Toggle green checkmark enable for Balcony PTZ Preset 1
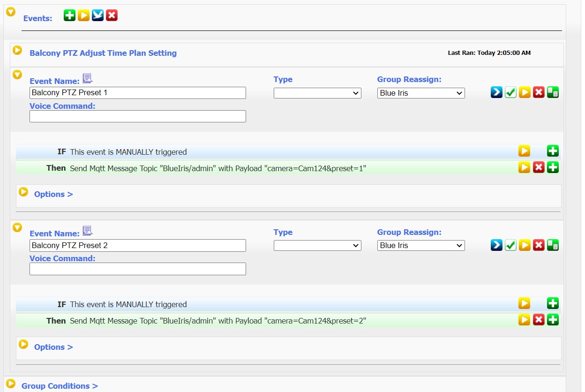The width and height of the screenshot is (585, 392). (x=510, y=92)
